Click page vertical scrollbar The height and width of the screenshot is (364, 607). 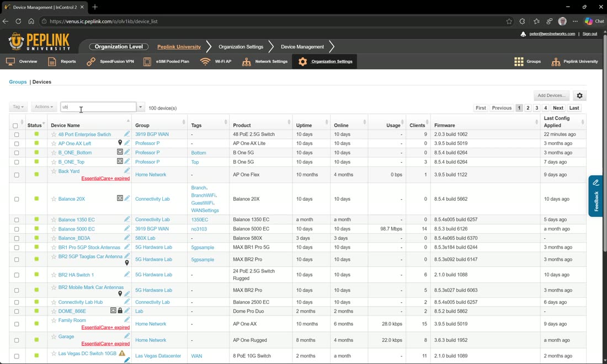click(x=605, y=143)
